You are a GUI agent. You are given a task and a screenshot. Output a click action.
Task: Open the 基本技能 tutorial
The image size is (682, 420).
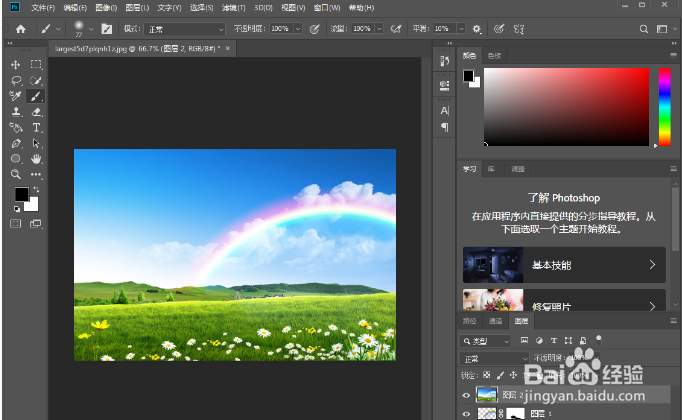coord(564,265)
